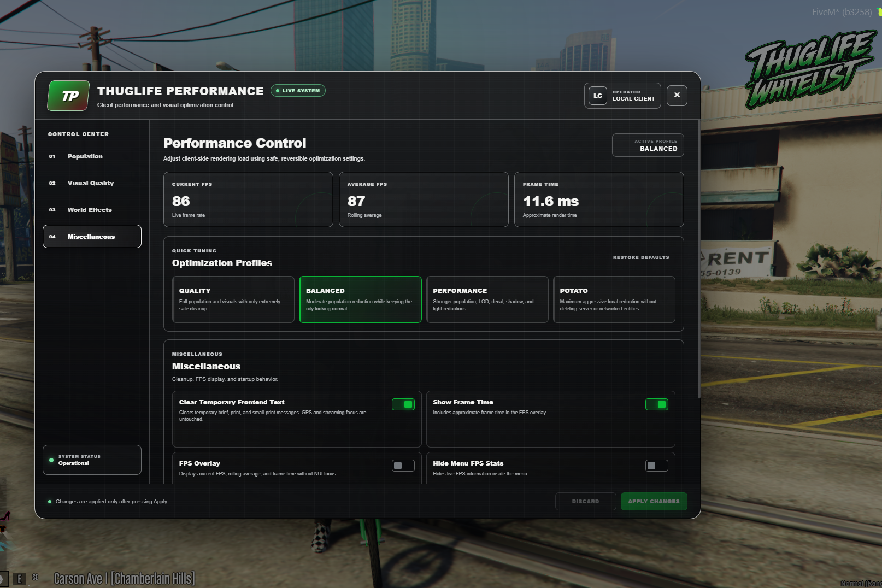Click the System Status Operational indicator
882x588 pixels.
point(92,460)
